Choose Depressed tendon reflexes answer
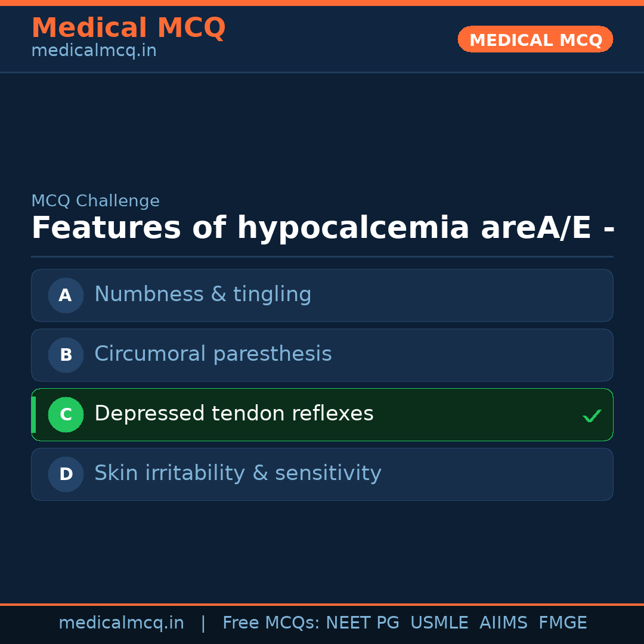The image size is (644, 644). (x=234, y=414)
